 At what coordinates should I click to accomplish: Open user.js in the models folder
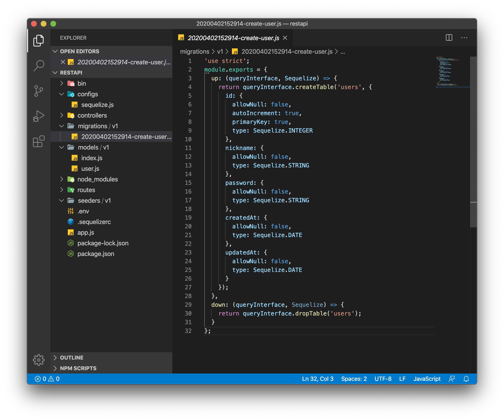tap(90, 169)
